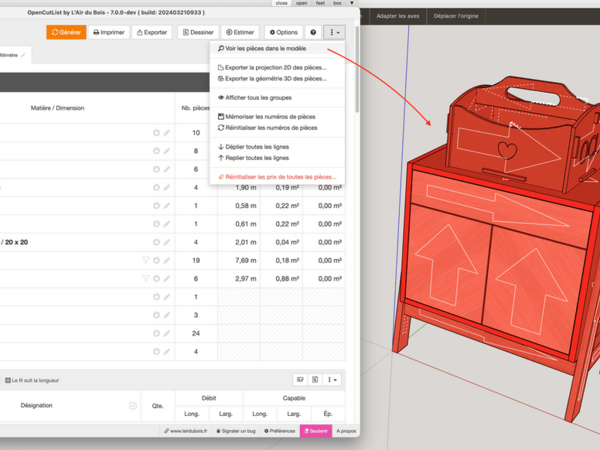Click the Imprimer printer button

pos(110,32)
